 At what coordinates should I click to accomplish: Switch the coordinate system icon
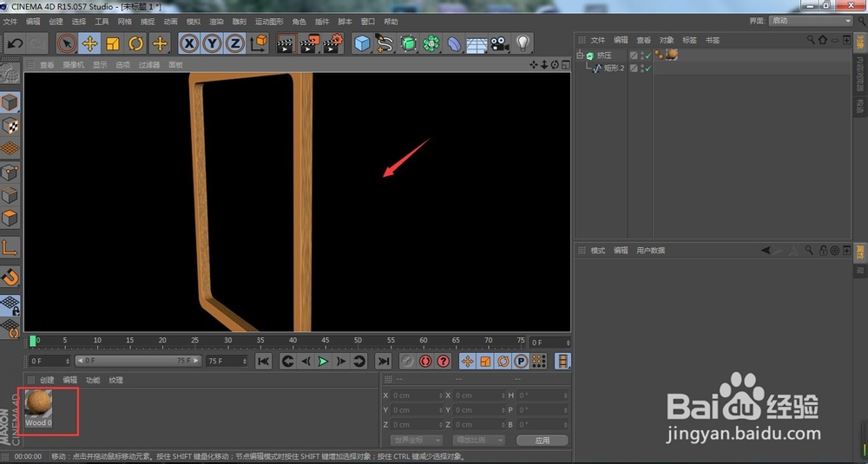(259, 43)
